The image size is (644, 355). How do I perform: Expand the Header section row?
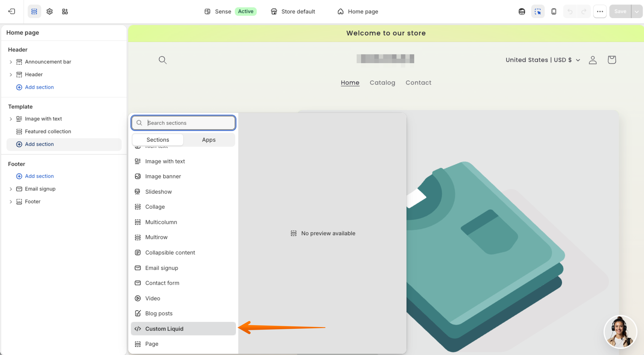pos(11,75)
